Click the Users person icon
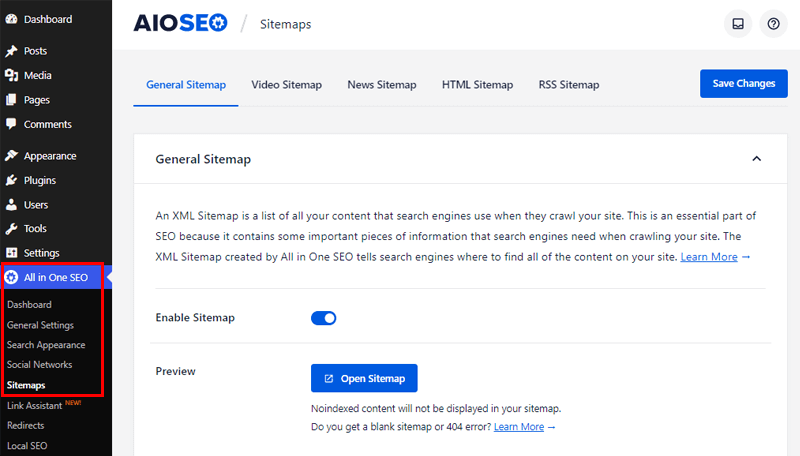The width and height of the screenshot is (800, 456). (11, 205)
